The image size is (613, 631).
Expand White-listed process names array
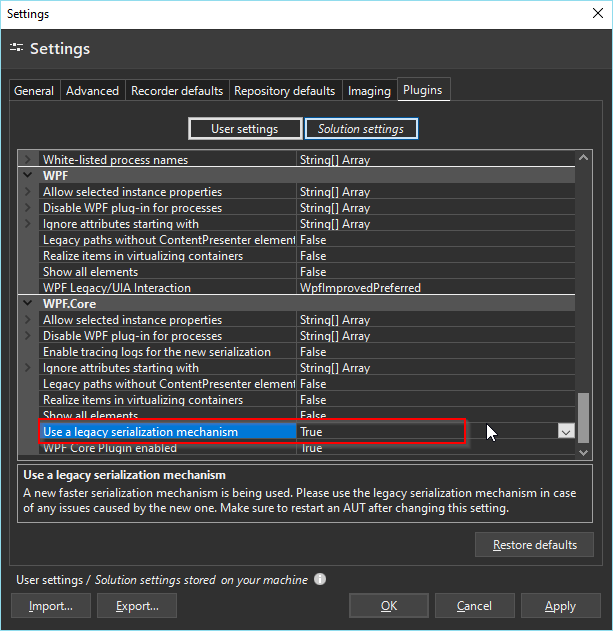point(28,159)
